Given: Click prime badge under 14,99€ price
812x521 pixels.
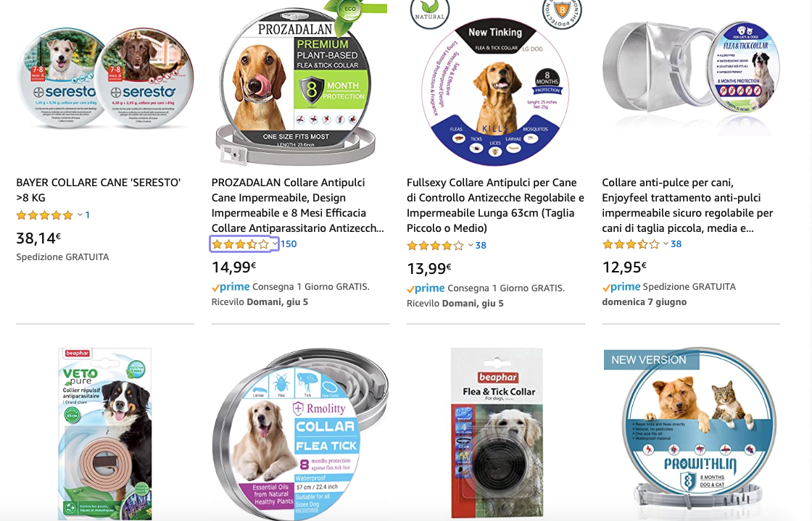Looking at the screenshot, I should [231, 287].
